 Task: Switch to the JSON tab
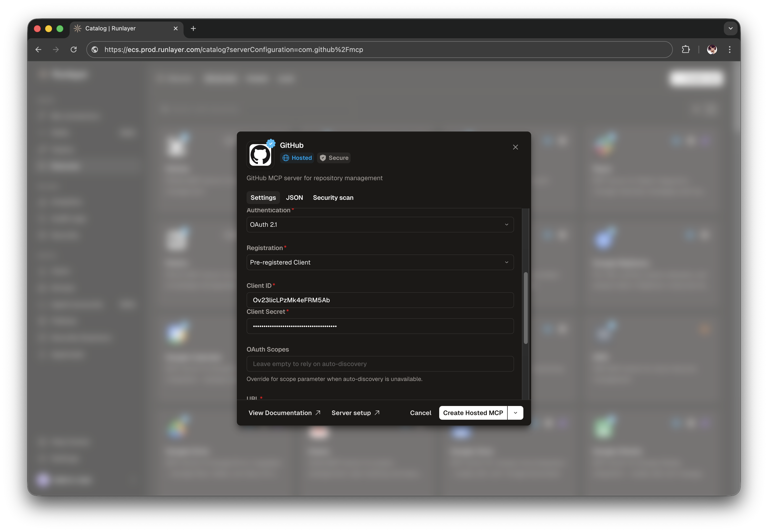pos(294,197)
